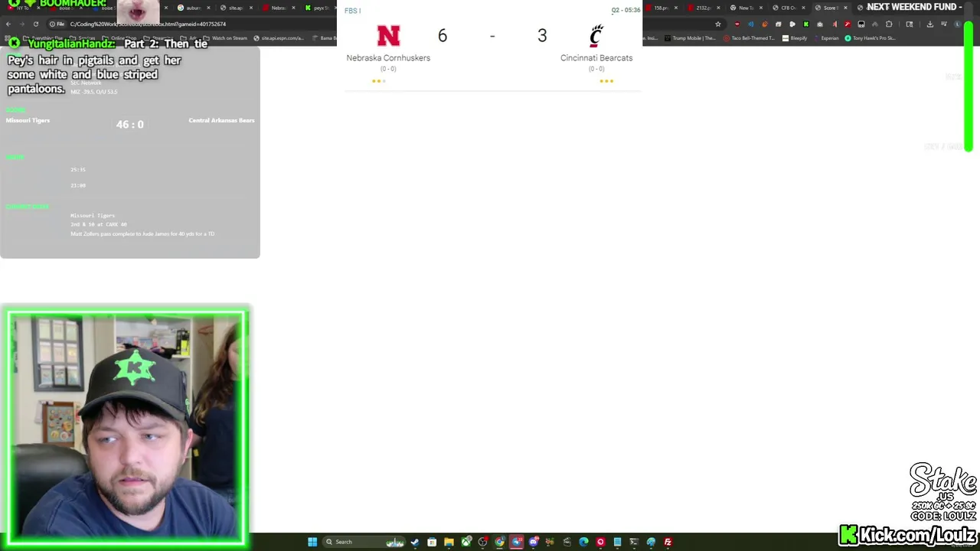Click the 'FBS I' label
Image resolution: width=980 pixels, height=551 pixels.
(x=352, y=11)
